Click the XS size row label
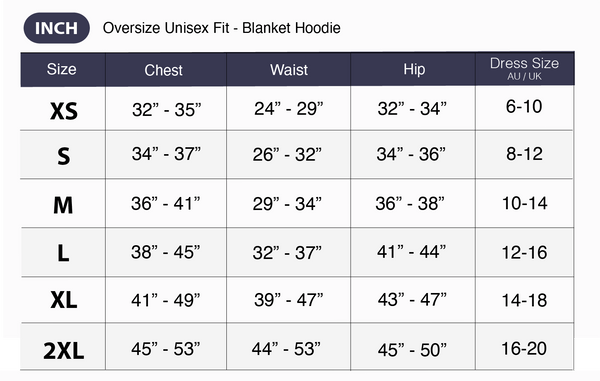Screen dimensions: 600x381 (64, 111)
